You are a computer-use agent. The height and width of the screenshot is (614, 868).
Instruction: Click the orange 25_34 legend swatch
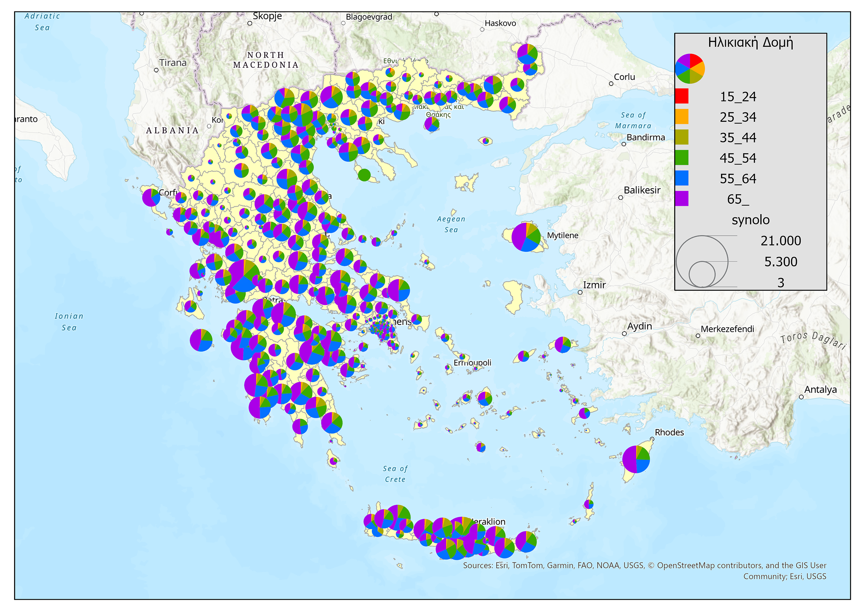pos(681,117)
